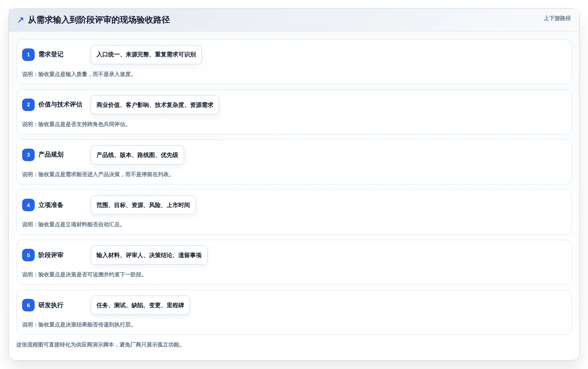Click the title 从需求输入到阶段评审的现场验收路径
Image resolution: width=588 pixels, height=369 pixels.
pyautogui.click(x=99, y=20)
